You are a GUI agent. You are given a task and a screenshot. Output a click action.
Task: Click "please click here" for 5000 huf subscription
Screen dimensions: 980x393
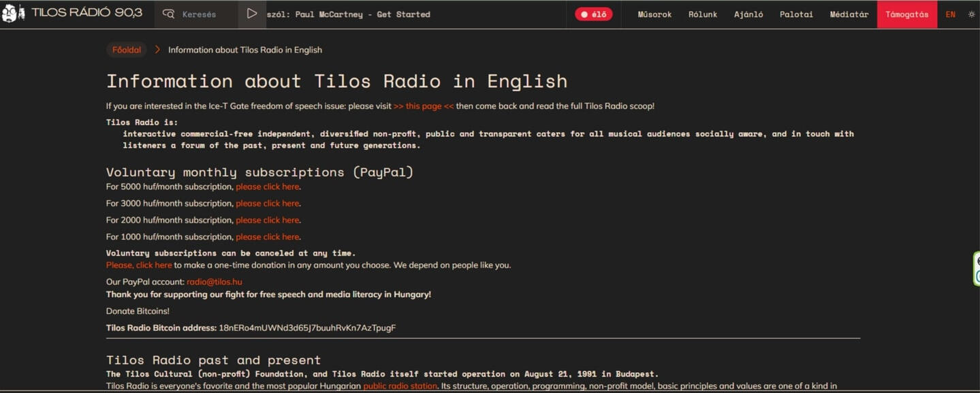tap(267, 186)
